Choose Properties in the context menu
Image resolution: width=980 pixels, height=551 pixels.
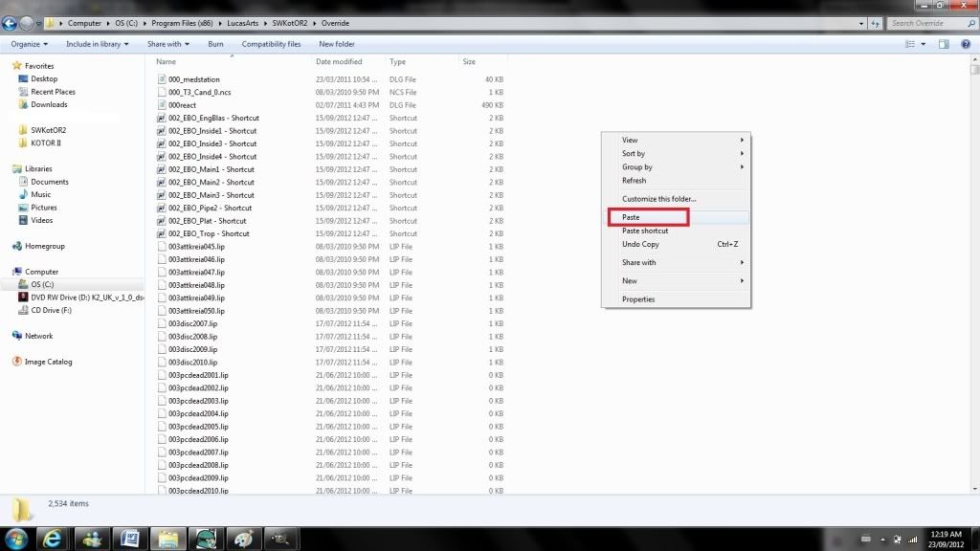[638, 299]
